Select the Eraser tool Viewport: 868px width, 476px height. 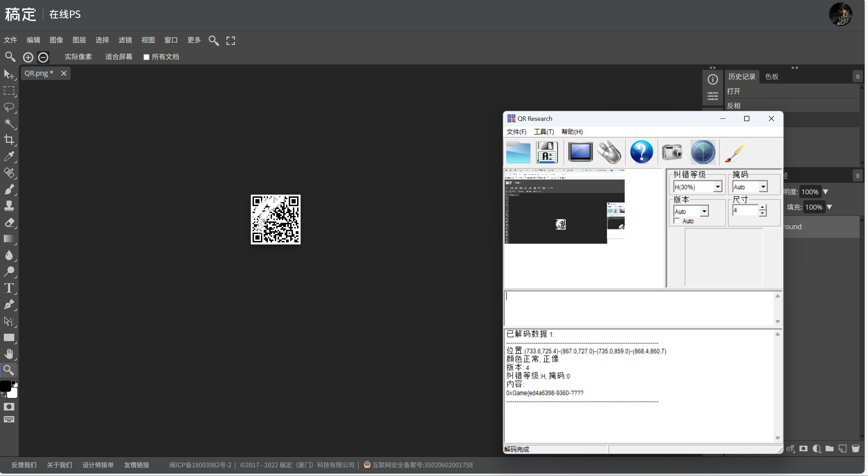coord(9,222)
